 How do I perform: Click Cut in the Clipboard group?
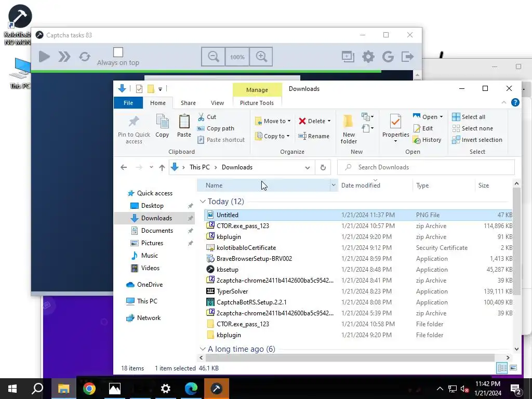click(x=207, y=117)
